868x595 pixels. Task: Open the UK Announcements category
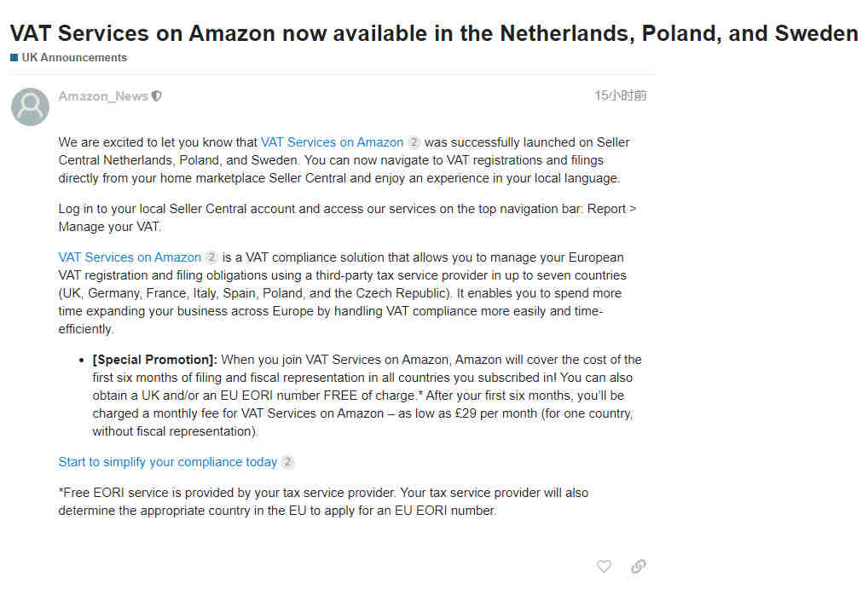click(x=74, y=58)
